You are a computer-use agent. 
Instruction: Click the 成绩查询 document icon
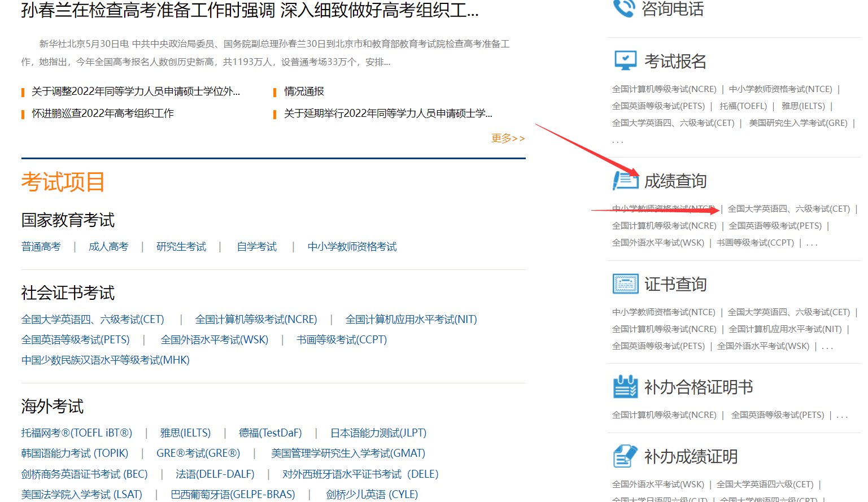[x=625, y=181]
